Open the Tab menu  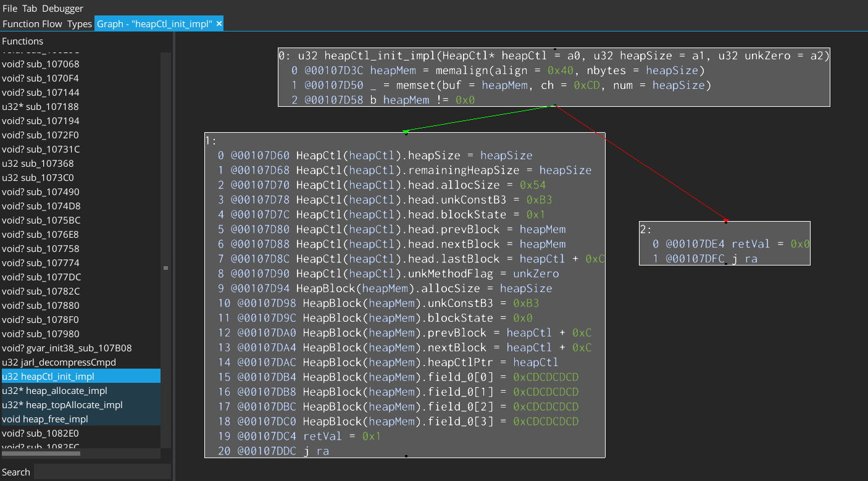pyautogui.click(x=30, y=9)
